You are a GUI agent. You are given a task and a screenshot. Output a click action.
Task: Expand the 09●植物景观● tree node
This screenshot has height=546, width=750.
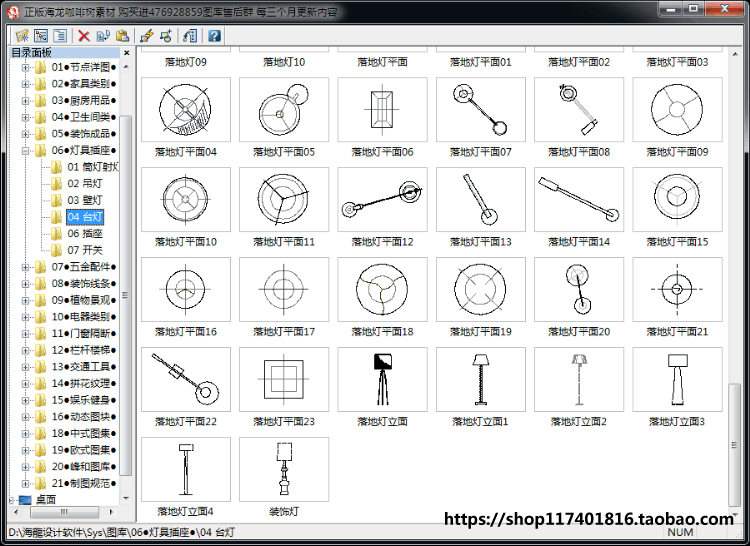click(25, 300)
